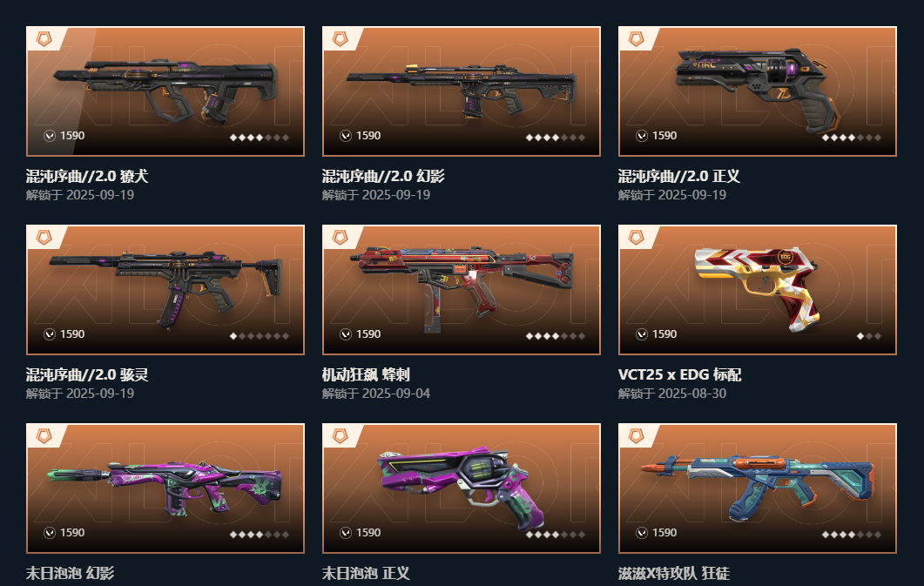Click the tier badge icon on 机动狂飙 蜂刺 card
924x586 pixels.
[x=340, y=238]
